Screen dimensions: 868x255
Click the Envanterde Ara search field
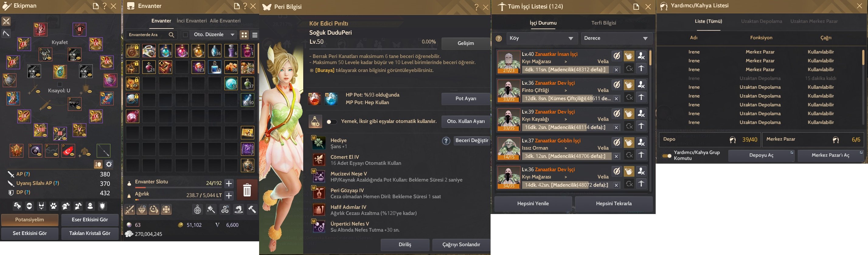point(148,35)
